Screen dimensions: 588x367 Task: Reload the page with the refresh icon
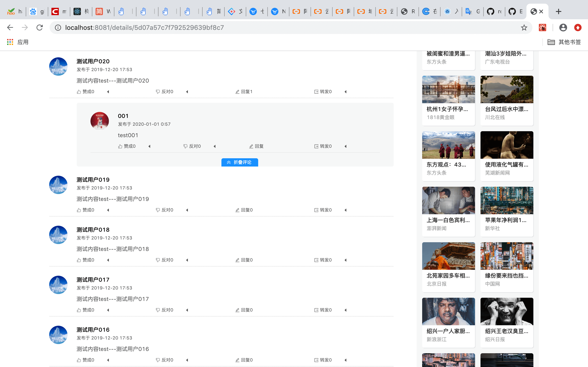coord(40,28)
